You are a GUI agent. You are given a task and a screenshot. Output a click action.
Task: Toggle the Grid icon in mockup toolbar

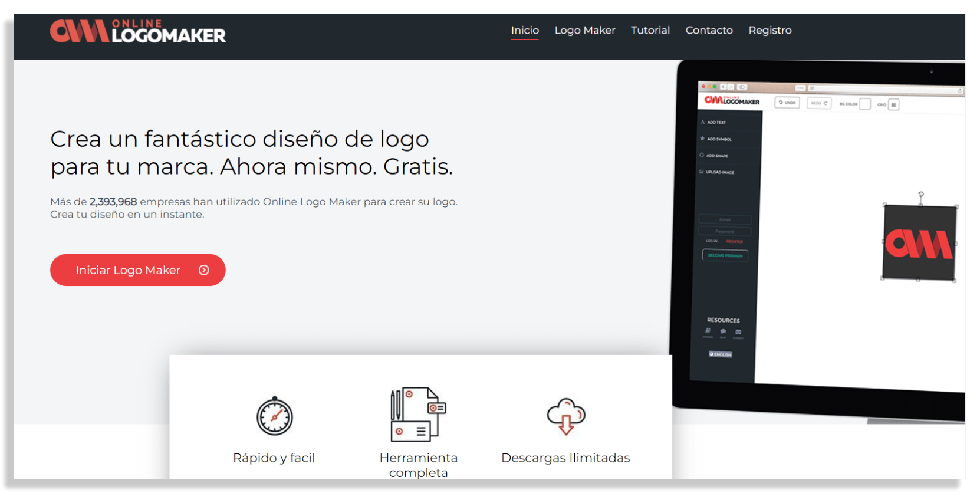(894, 105)
